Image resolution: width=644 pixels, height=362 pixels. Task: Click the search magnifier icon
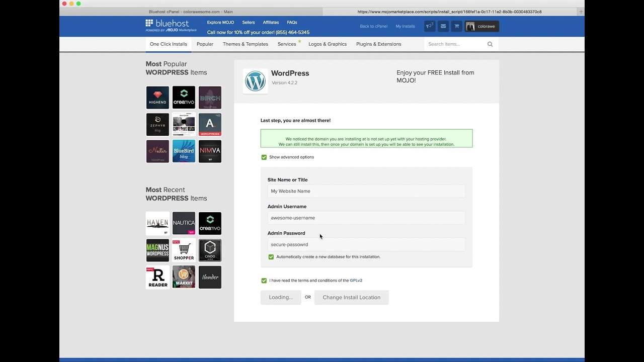(490, 44)
